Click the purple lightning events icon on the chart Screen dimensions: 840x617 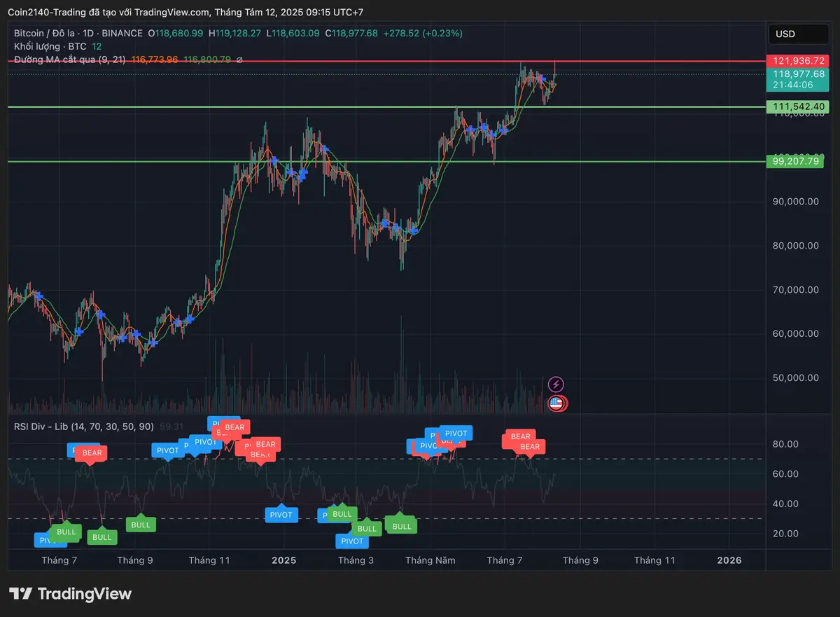(x=556, y=383)
